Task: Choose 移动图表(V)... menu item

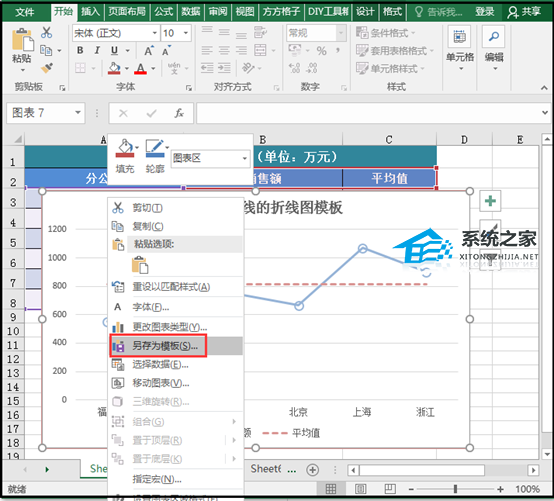Action: click(176, 383)
